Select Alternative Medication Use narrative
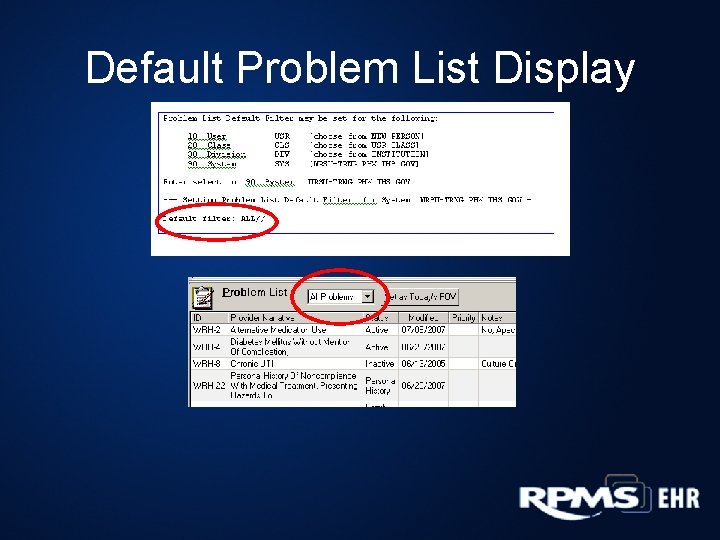 point(278,330)
